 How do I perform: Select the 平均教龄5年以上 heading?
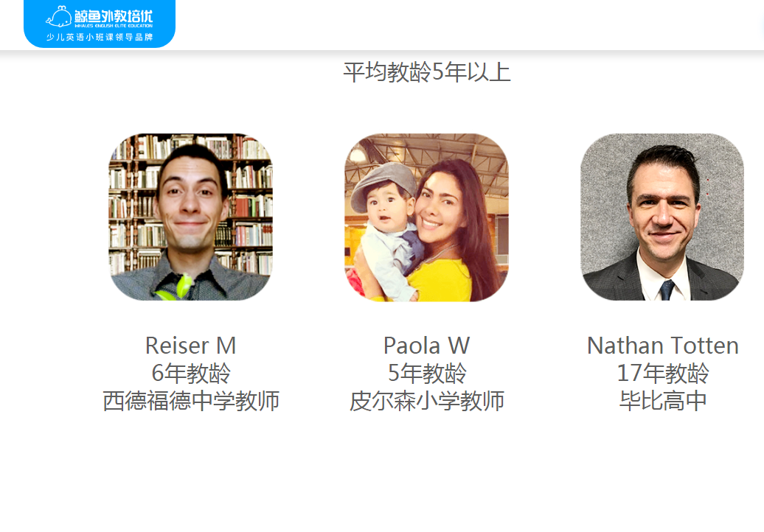tap(427, 72)
